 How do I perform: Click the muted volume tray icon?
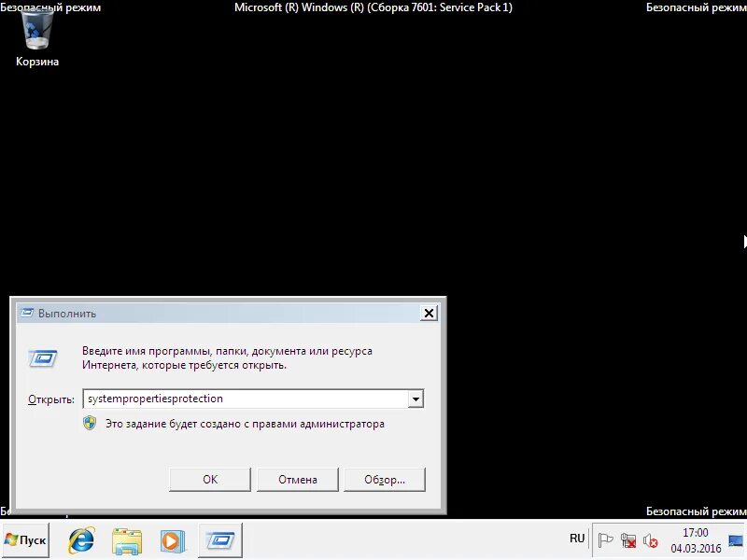click(650, 540)
